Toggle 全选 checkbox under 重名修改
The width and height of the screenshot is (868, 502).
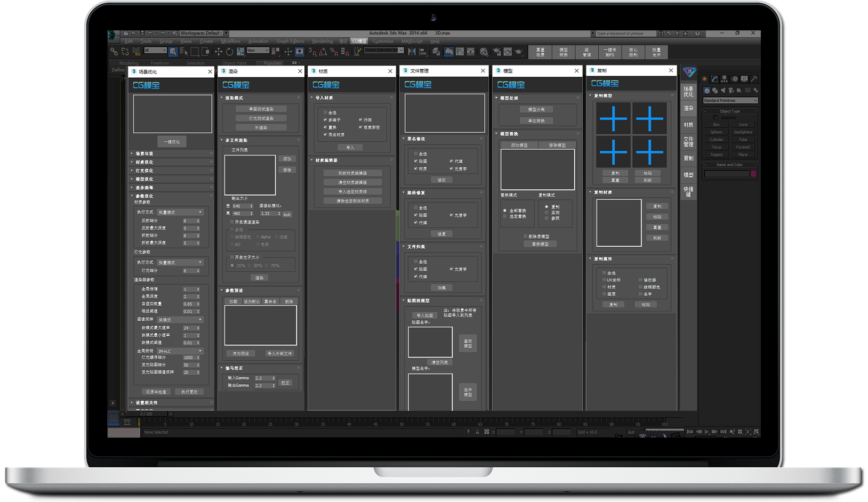tap(416, 153)
